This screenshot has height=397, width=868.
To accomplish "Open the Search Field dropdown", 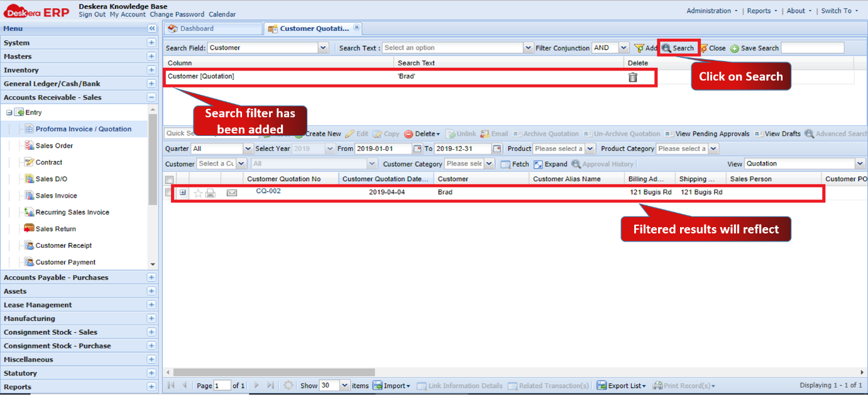I will (323, 48).
